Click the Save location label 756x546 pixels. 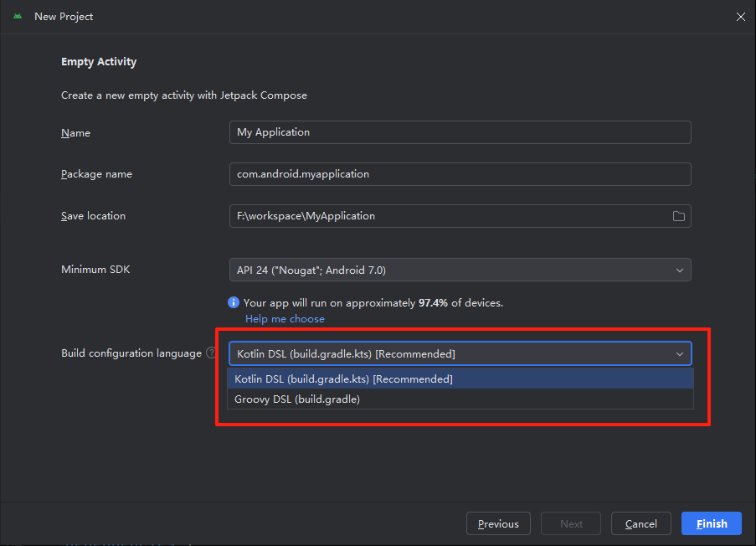[93, 216]
